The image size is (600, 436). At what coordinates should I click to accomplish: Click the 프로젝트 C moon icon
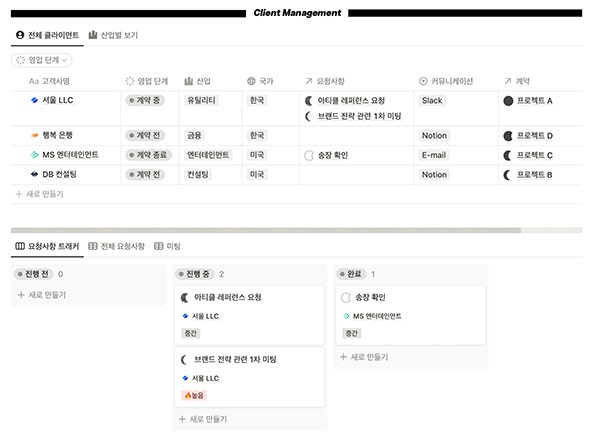(508, 155)
